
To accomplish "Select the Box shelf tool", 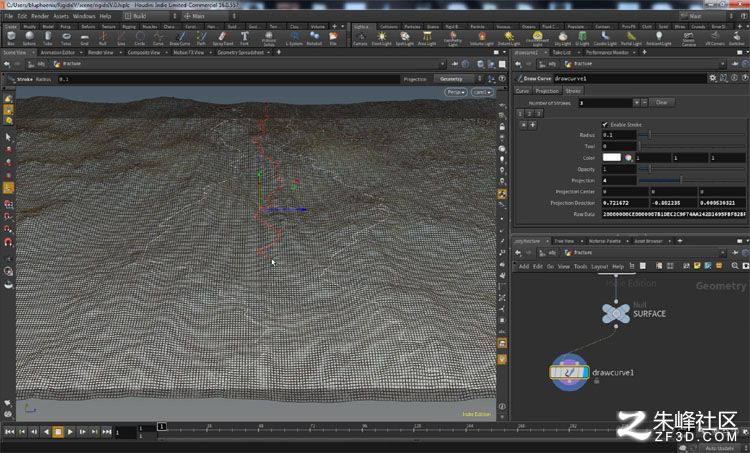I will [x=11, y=38].
